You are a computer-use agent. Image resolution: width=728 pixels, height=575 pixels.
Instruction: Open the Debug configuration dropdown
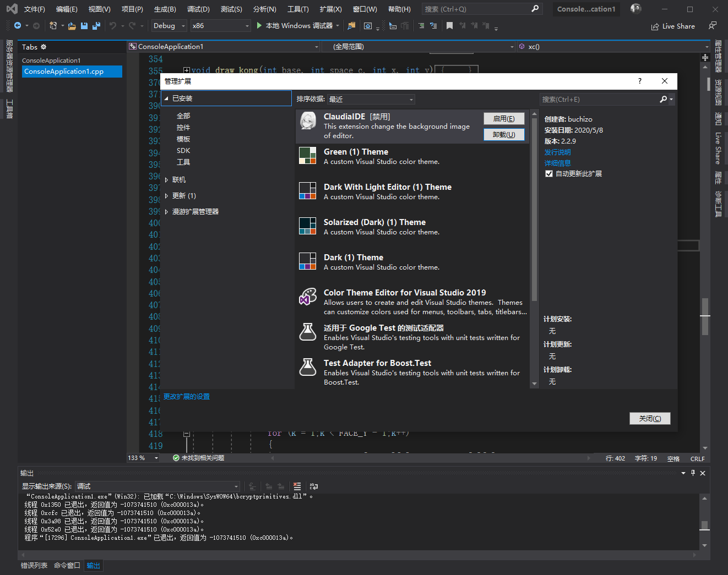[169, 26]
